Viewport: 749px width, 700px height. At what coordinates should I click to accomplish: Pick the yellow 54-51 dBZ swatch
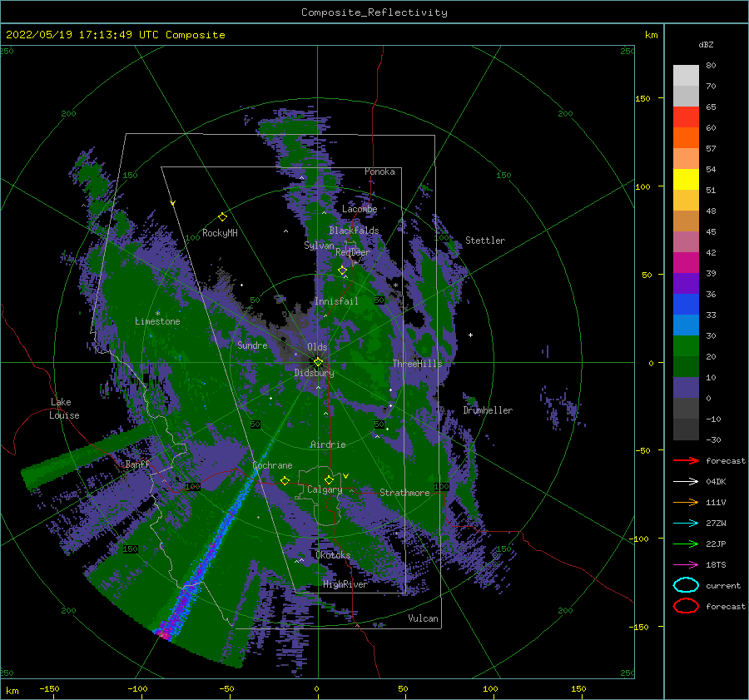(686, 180)
